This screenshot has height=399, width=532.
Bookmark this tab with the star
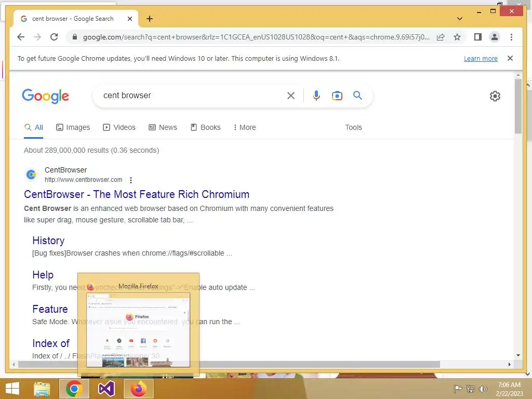click(x=457, y=37)
